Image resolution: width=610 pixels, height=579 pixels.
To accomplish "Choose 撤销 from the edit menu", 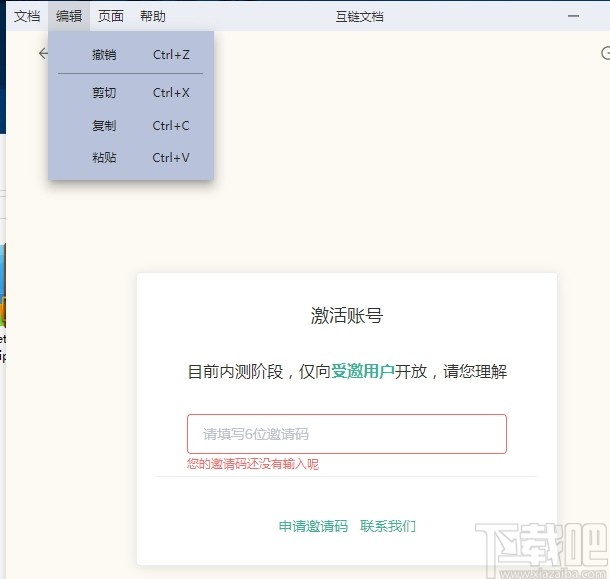I will pyautogui.click(x=131, y=54).
